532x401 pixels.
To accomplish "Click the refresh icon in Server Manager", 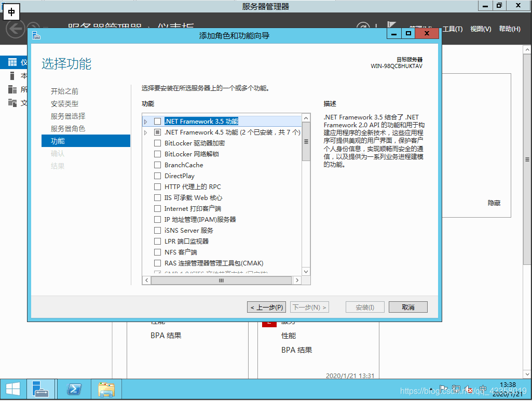I will coord(363,26).
